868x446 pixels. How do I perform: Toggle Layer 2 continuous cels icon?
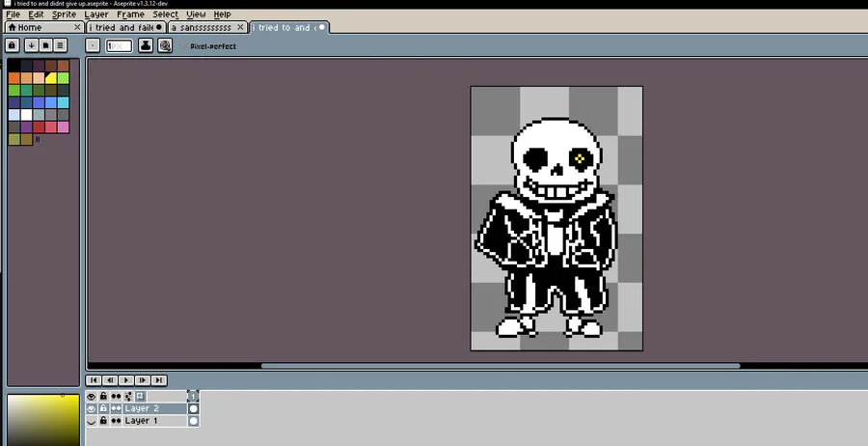[116, 408]
